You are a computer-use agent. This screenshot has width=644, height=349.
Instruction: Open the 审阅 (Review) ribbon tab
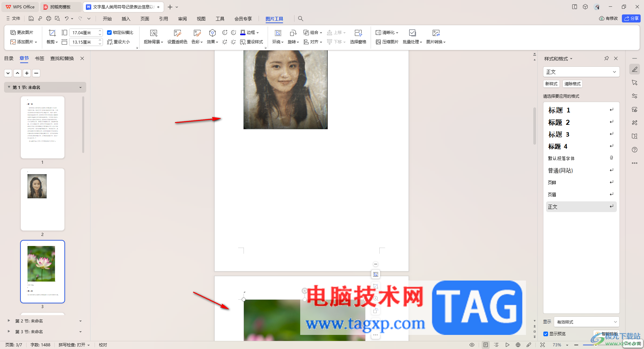click(182, 19)
